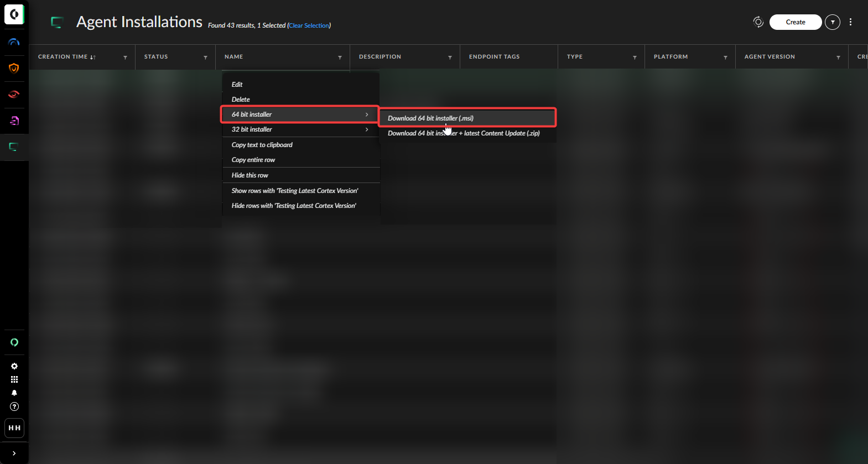Screen dimensions: 868x464
Task: Click the Clear Selection link
Action: pos(309,25)
